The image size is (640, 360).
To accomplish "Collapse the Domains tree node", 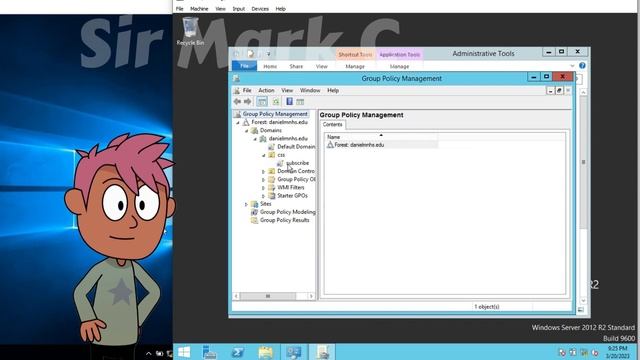I will click(247, 131).
